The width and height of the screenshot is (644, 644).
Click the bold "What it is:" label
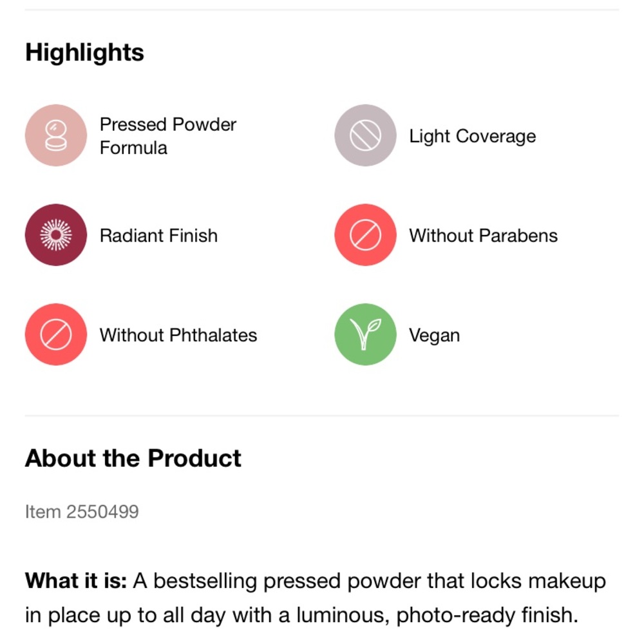(x=76, y=582)
